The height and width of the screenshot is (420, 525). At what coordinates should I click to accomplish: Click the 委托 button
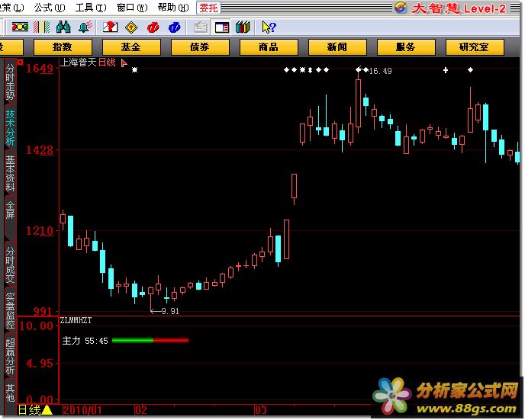coord(208,8)
